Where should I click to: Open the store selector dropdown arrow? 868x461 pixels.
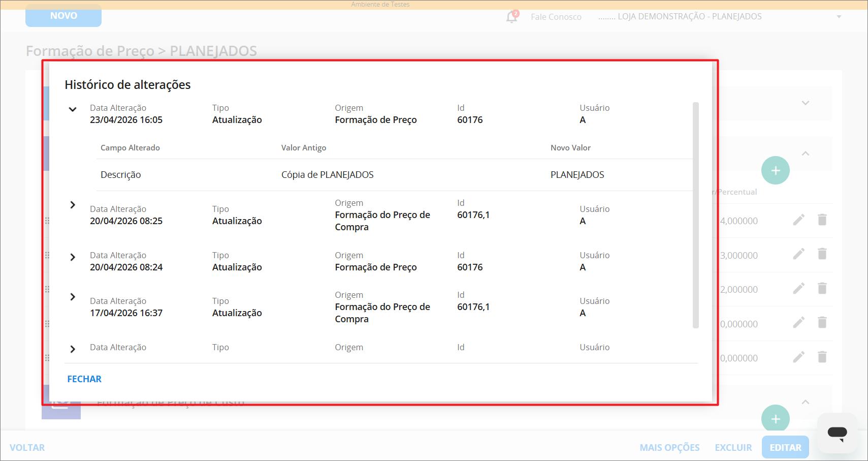click(839, 17)
